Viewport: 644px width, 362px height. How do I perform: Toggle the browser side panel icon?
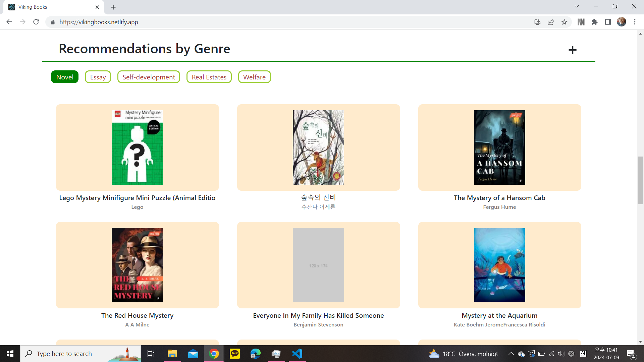(x=608, y=22)
